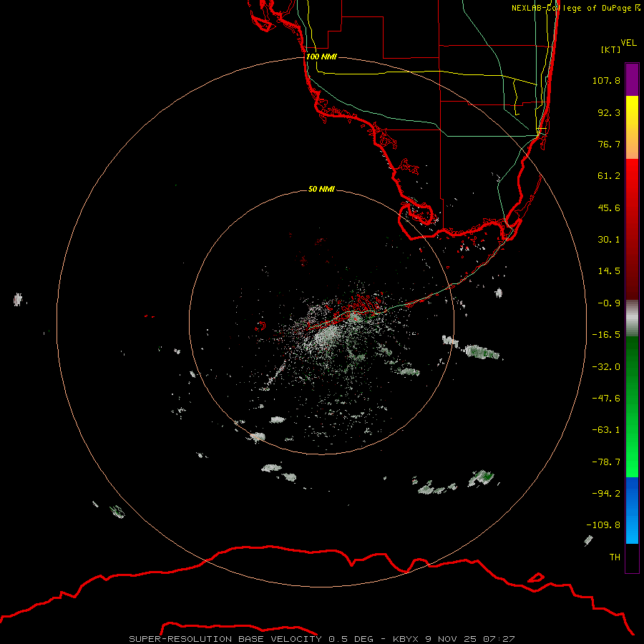This screenshot has width=644, height=644.
Task: Click the 45.6 scale value
Action: [609, 208]
